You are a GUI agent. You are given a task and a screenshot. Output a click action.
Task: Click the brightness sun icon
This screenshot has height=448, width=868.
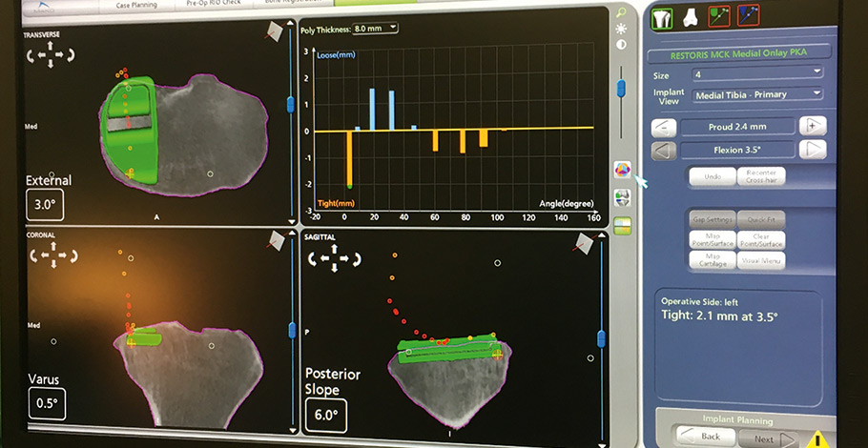[x=622, y=29]
